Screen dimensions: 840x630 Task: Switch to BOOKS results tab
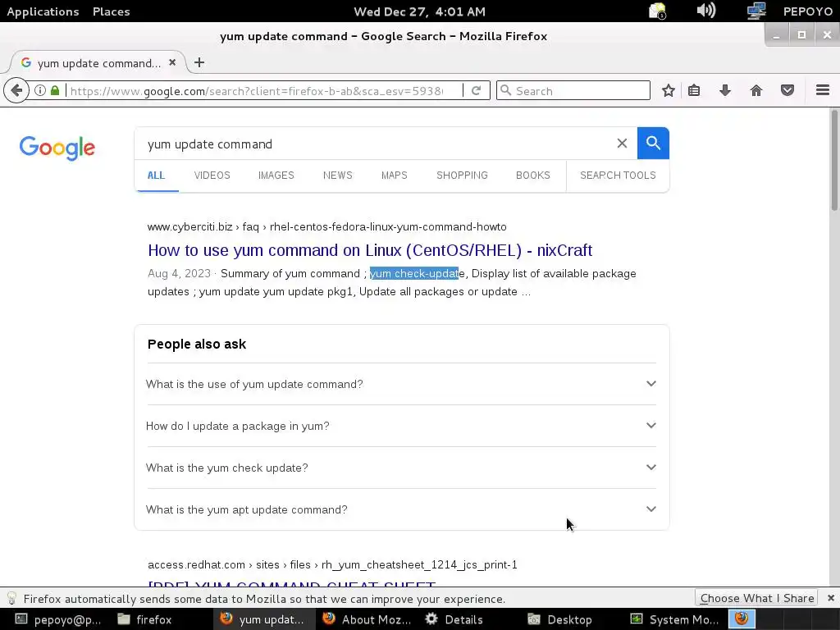click(x=533, y=176)
